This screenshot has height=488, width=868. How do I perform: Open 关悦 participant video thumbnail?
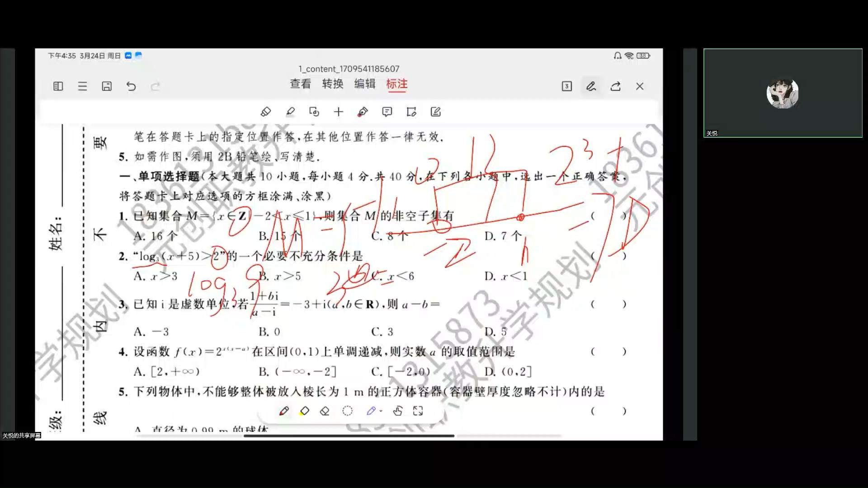click(x=783, y=93)
